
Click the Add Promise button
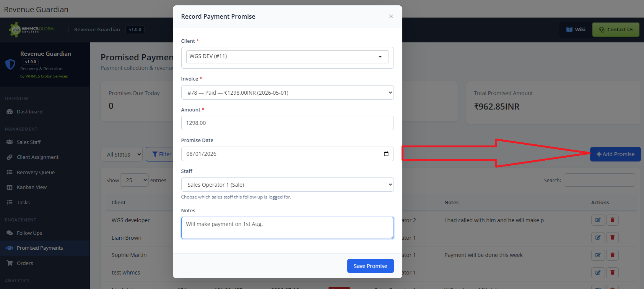pos(615,154)
